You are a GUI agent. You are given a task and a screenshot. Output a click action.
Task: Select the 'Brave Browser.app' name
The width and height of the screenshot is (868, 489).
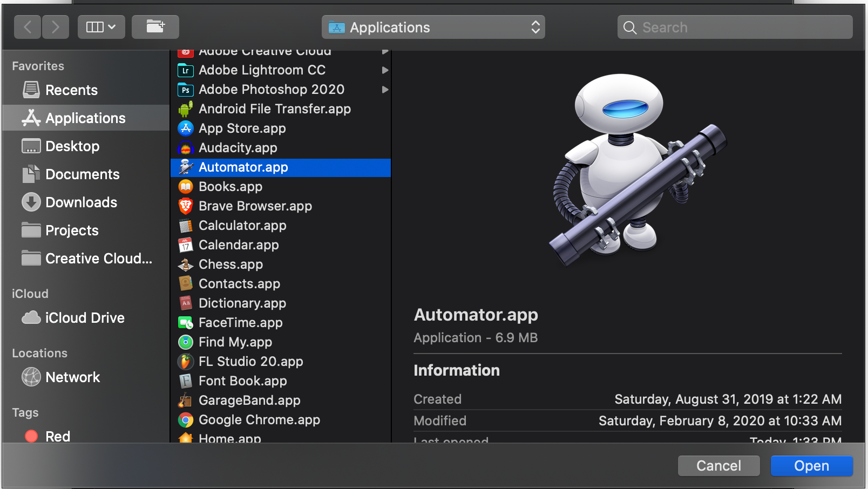[x=255, y=206]
